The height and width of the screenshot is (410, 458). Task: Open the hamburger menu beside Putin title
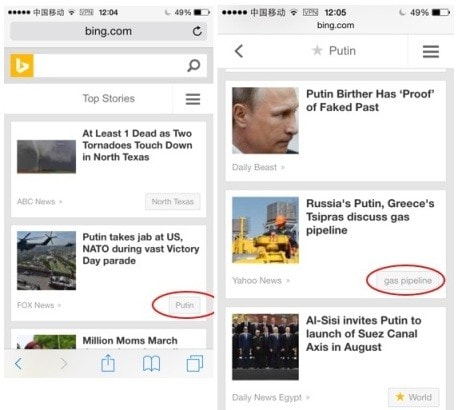pos(431,52)
